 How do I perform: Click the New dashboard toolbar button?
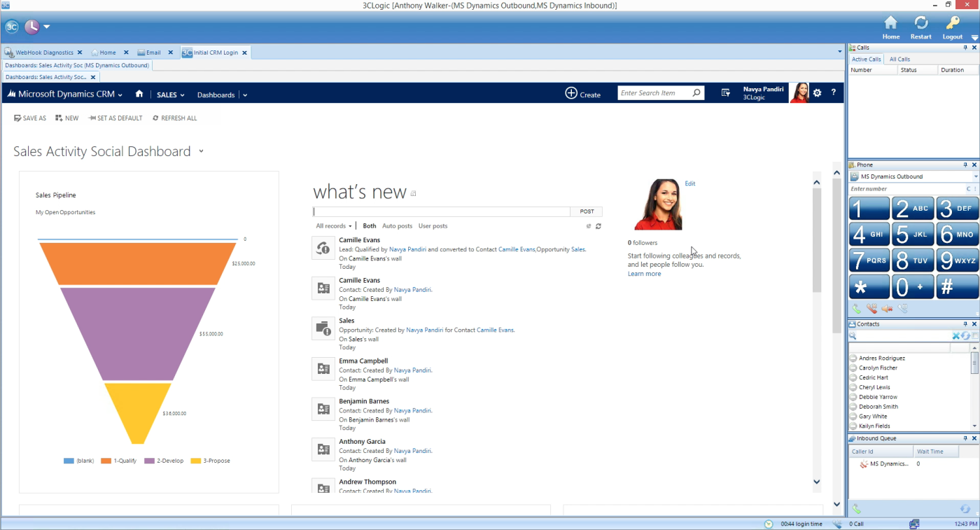[67, 118]
